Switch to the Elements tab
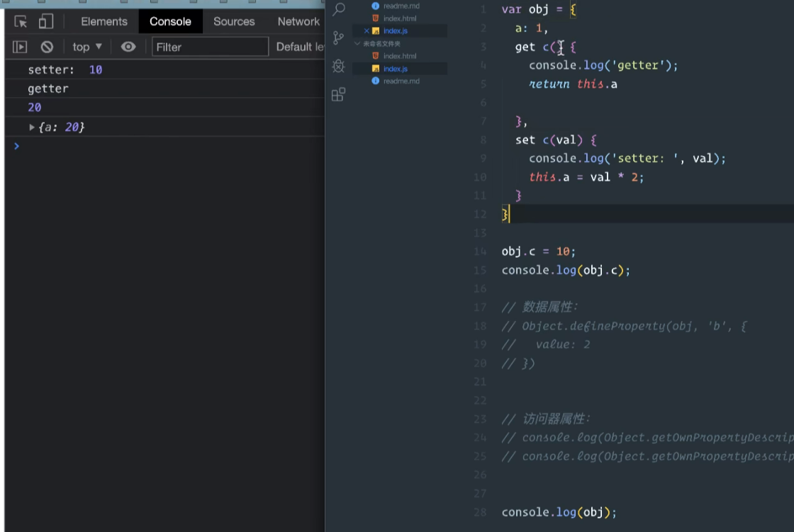 coord(104,22)
